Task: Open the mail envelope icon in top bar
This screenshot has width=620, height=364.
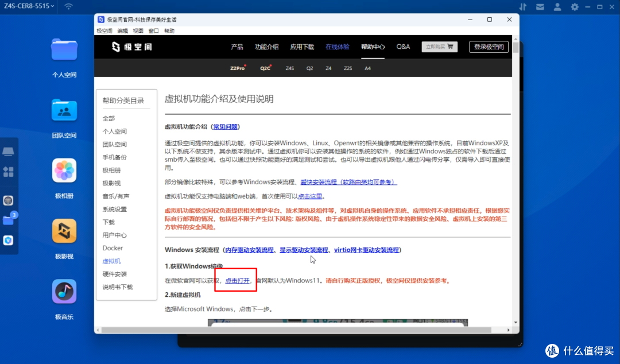Action: pos(540,7)
